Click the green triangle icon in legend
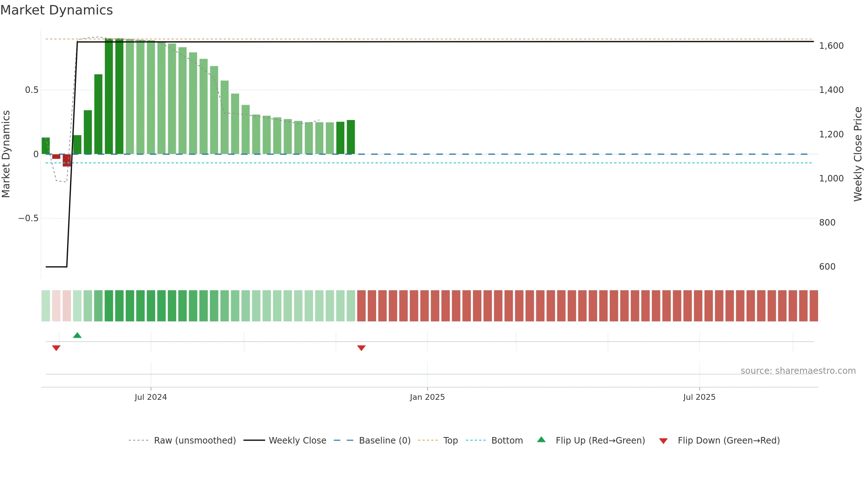This screenshot has height=488, width=868. [541, 440]
